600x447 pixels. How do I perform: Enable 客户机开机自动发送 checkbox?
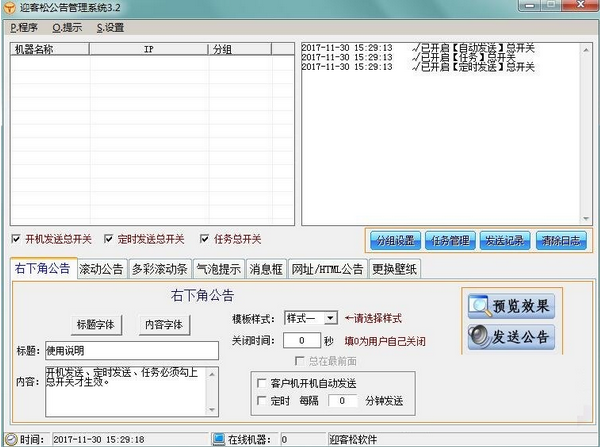coord(262,383)
